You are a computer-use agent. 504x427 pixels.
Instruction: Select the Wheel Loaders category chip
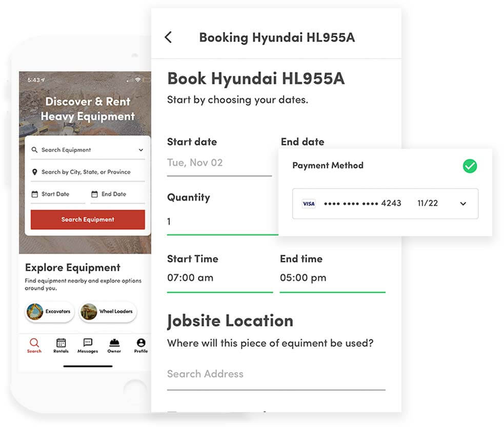pyautogui.click(x=108, y=312)
